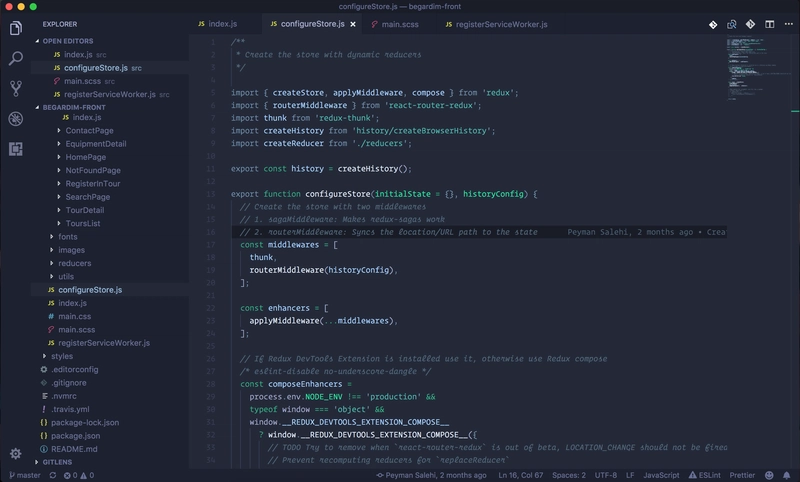
Task: Click the GitLens diamond icon in editor toolbar
Action: (713, 24)
